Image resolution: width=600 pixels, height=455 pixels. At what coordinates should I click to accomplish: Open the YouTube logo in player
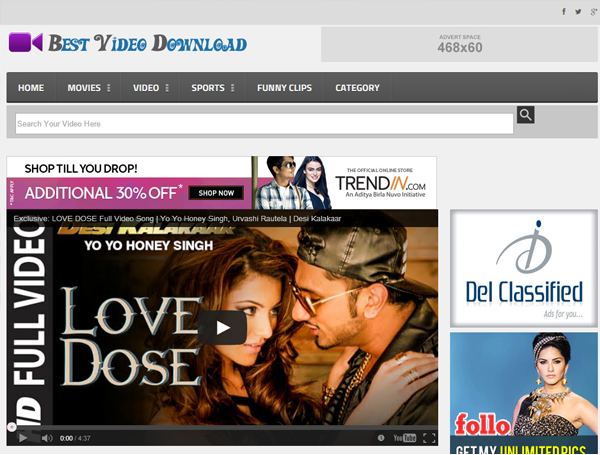(x=404, y=438)
